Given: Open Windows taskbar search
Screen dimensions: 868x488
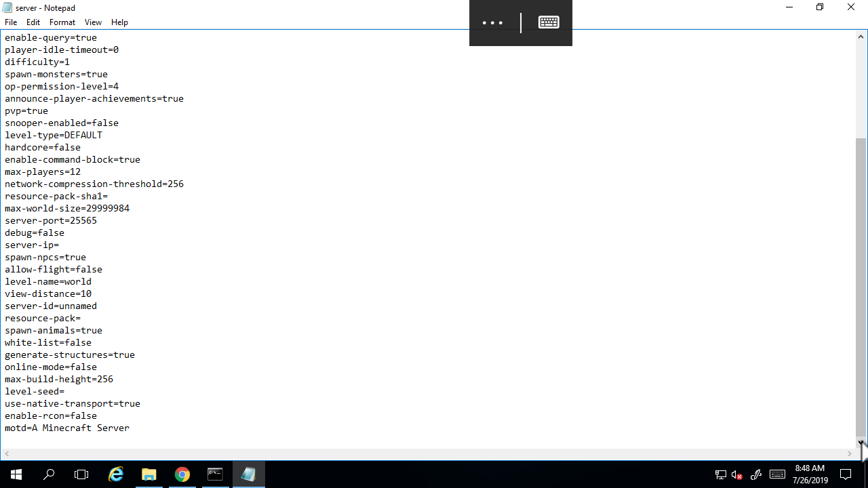Looking at the screenshot, I should tap(49, 474).
